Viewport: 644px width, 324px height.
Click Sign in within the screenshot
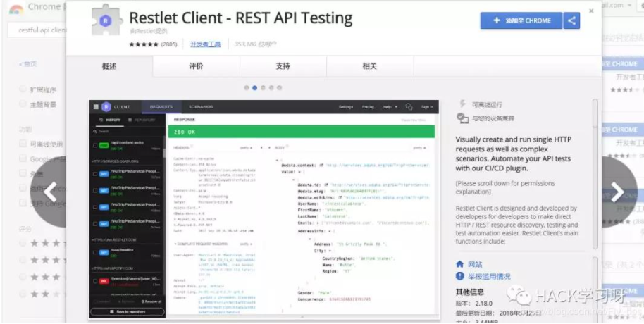pyautogui.click(x=427, y=107)
